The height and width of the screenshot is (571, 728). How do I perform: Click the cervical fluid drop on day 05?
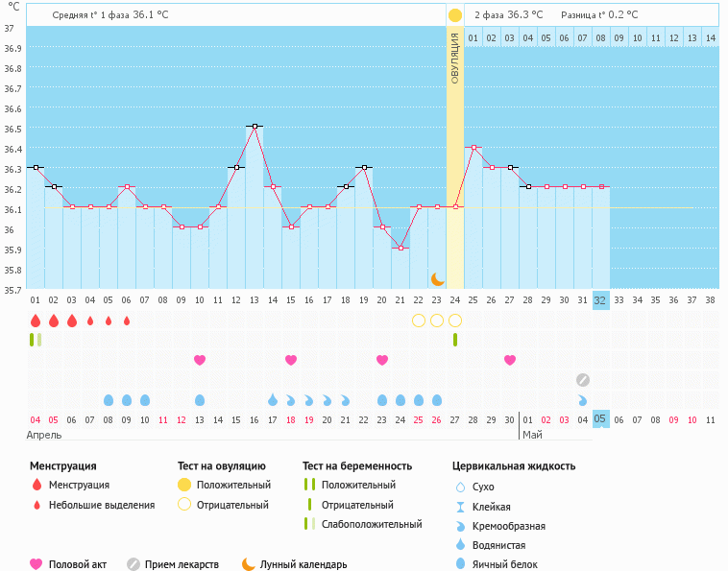[109, 400]
